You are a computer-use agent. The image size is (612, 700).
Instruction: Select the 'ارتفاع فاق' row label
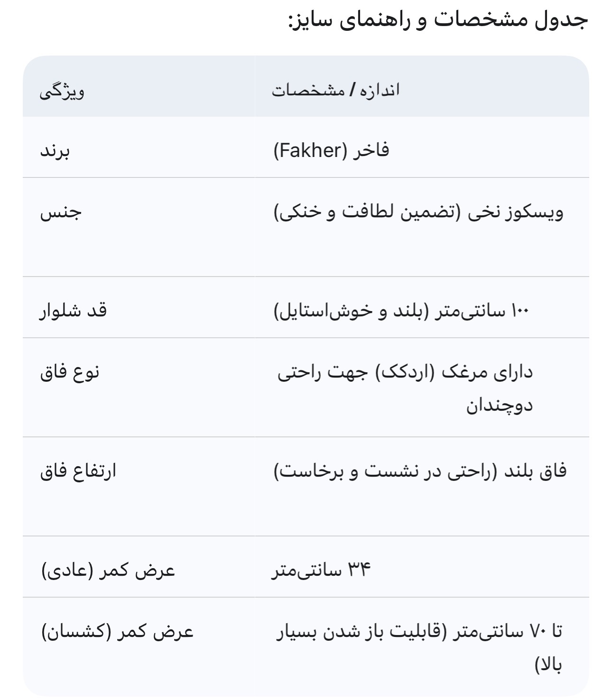(78, 471)
